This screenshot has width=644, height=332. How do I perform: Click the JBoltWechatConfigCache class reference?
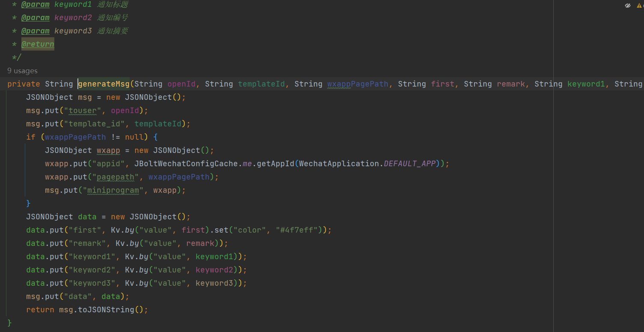pos(186,164)
